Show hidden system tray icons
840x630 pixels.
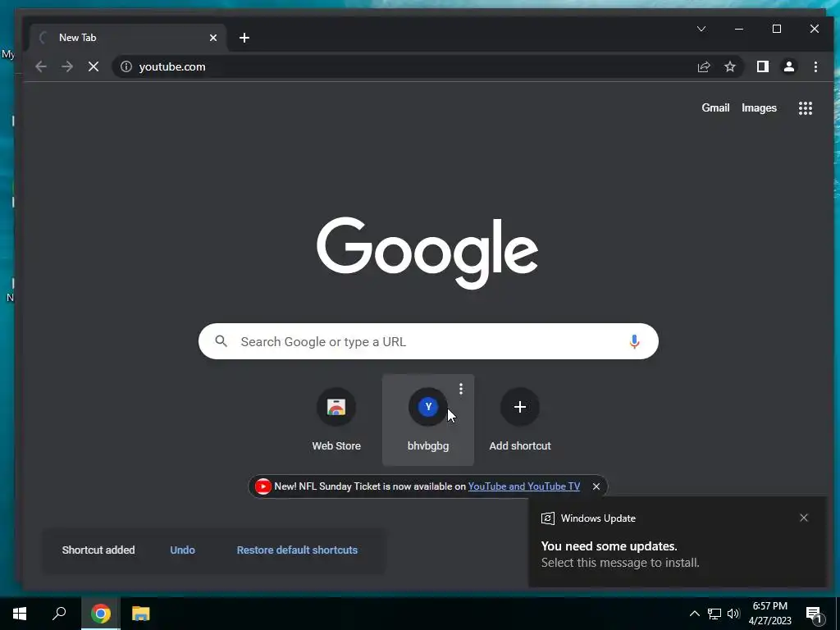pos(694,614)
